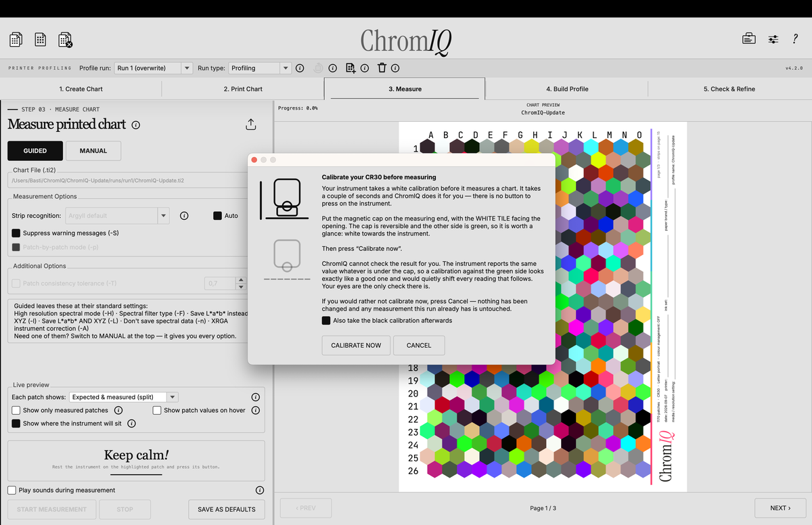812x525 pixels.
Task: Open the settings sliders icon in header
Action: (773, 39)
